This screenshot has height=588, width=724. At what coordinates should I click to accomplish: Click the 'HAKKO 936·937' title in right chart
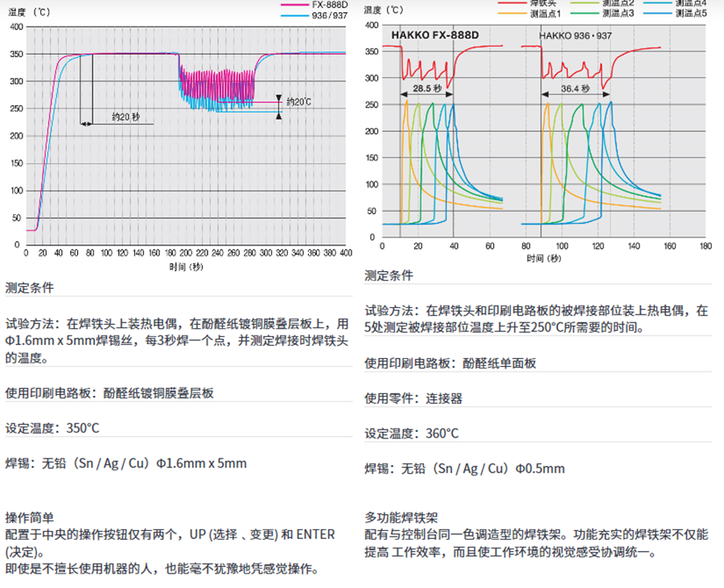pyautogui.click(x=575, y=35)
